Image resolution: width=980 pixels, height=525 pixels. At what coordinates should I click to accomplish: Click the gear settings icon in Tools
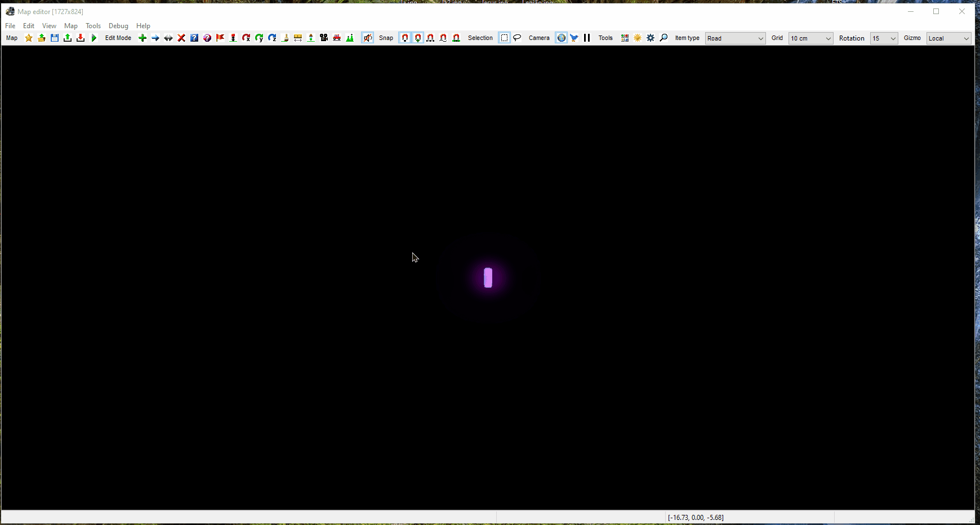coord(651,38)
